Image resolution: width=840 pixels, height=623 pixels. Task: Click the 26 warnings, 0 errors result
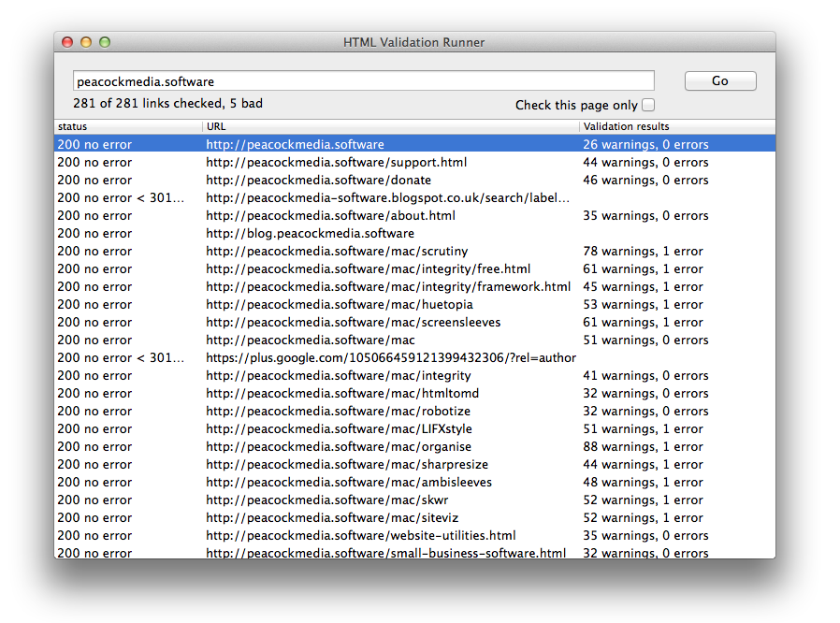[645, 144]
